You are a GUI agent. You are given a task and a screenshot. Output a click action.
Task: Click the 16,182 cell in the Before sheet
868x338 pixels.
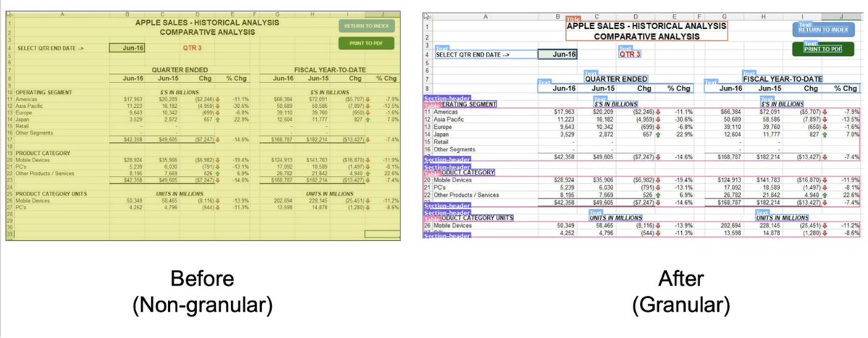click(169, 106)
